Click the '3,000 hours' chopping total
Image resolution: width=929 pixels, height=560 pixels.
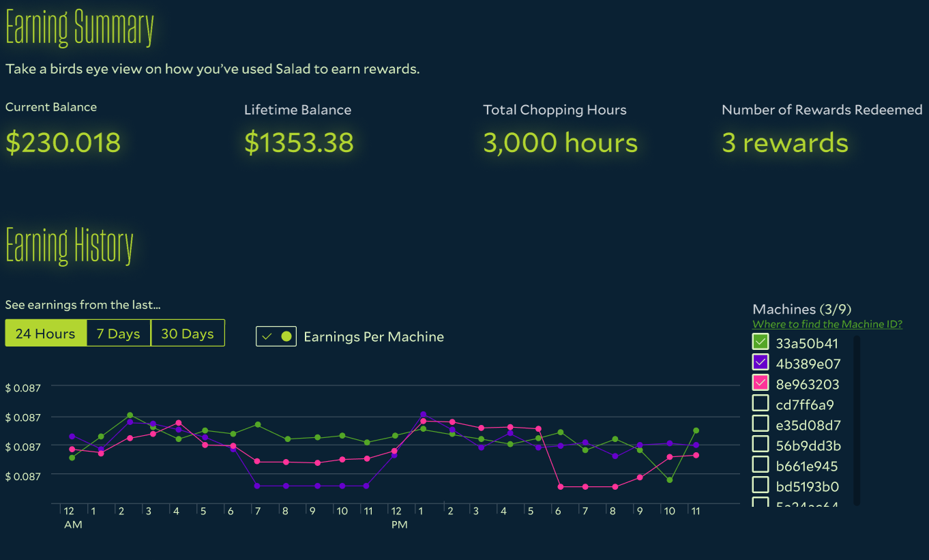coord(561,143)
